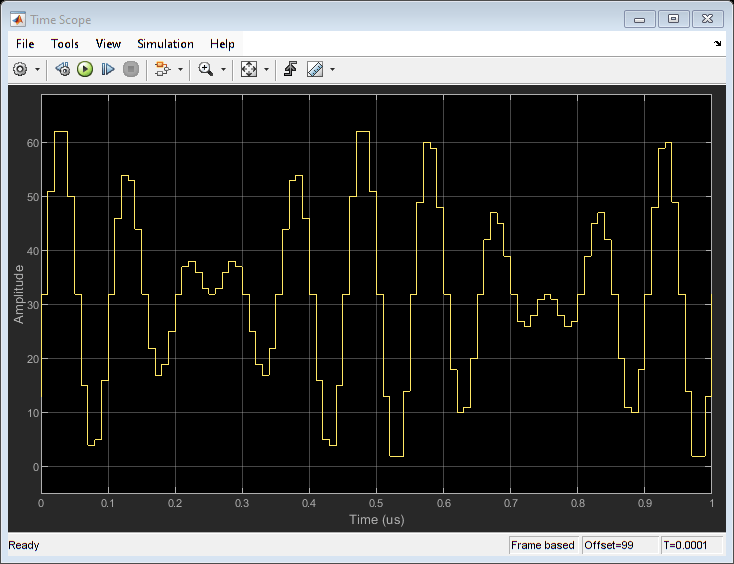This screenshot has height=564, width=734.
Task: Expand the Measurements dropdown arrow
Action: tap(332, 69)
